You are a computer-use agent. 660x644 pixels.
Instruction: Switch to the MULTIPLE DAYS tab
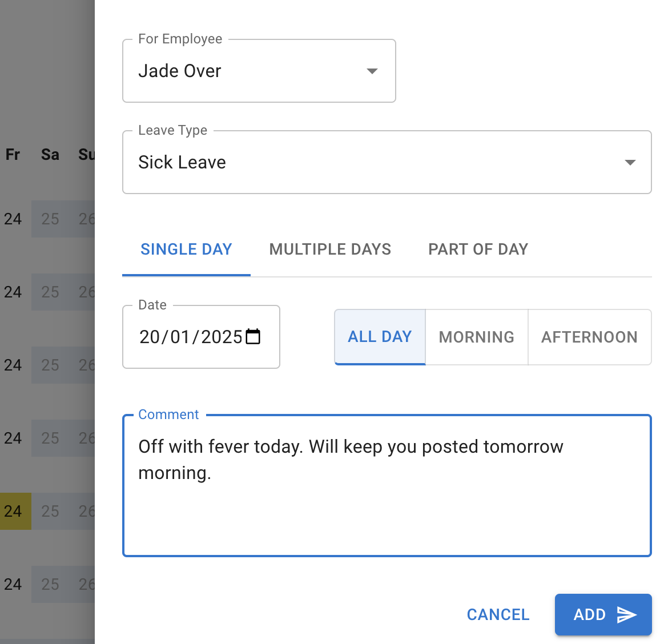(330, 249)
